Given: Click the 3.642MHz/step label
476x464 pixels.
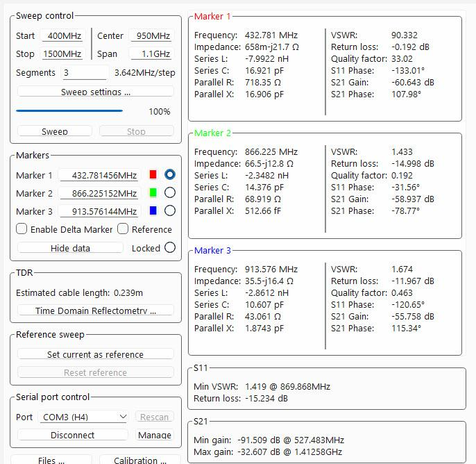Looking at the screenshot, I should pyautogui.click(x=144, y=73).
